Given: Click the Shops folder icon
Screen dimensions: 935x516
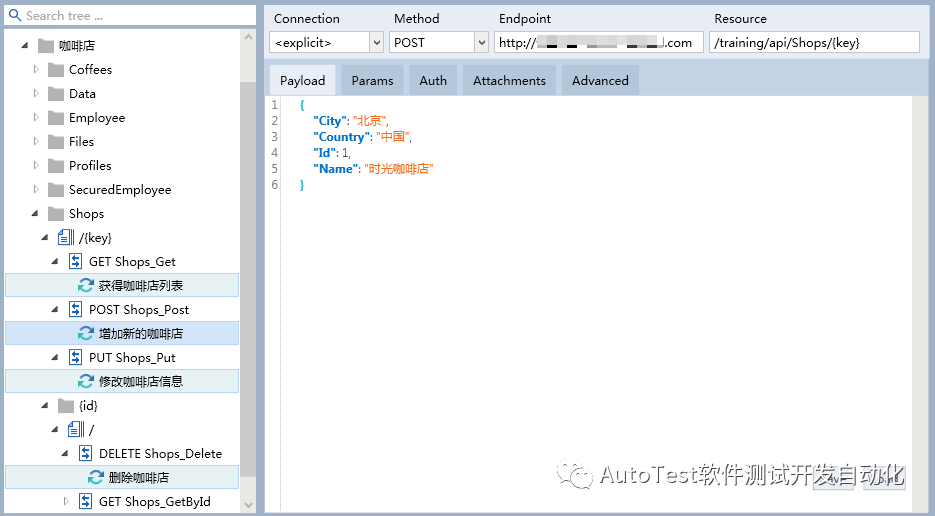Looking at the screenshot, I should [x=56, y=214].
